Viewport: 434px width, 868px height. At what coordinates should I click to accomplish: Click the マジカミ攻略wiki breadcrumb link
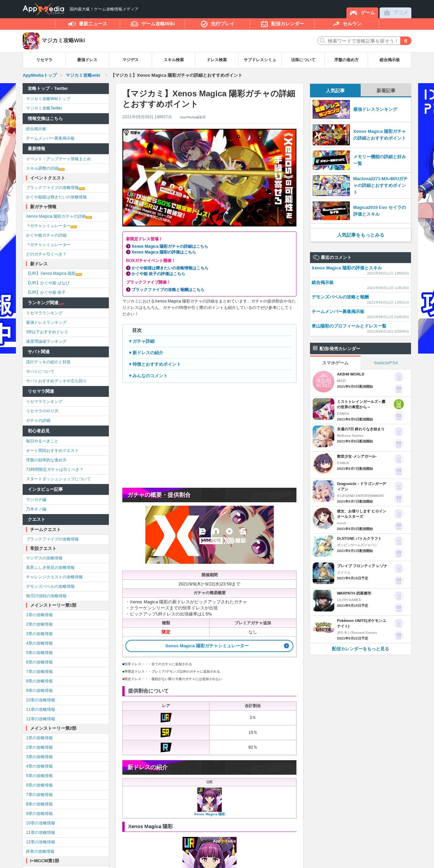(83, 75)
